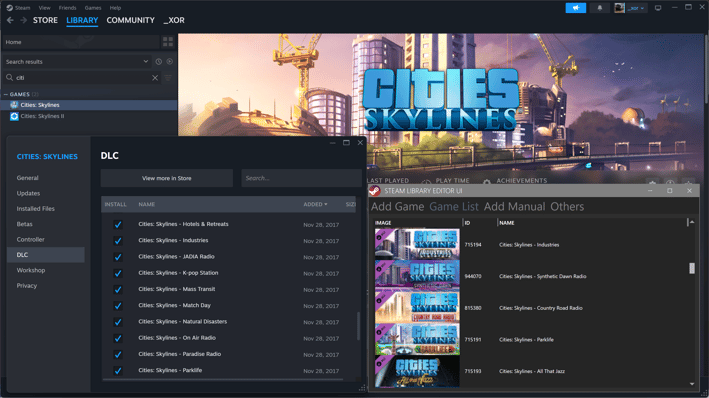Select Cities: Skylines II in the library
709x398 pixels.
(42, 116)
